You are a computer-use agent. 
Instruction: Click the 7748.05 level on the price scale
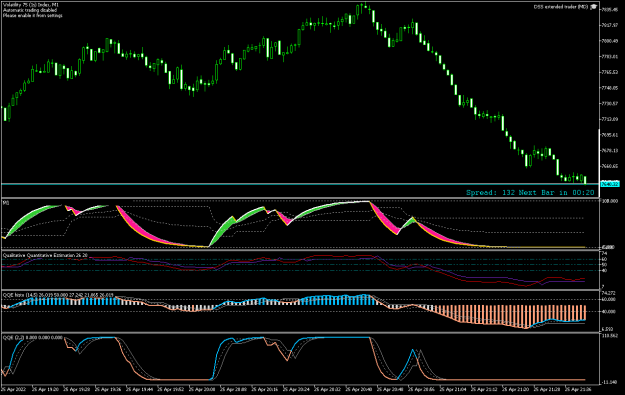click(x=609, y=88)
